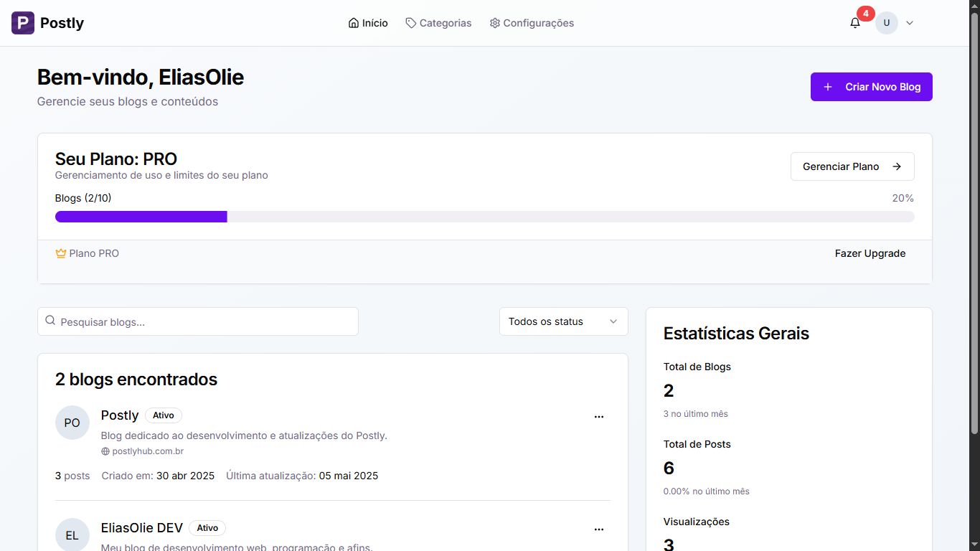Click the Fazer Upgrade link

tap(870, 253)
